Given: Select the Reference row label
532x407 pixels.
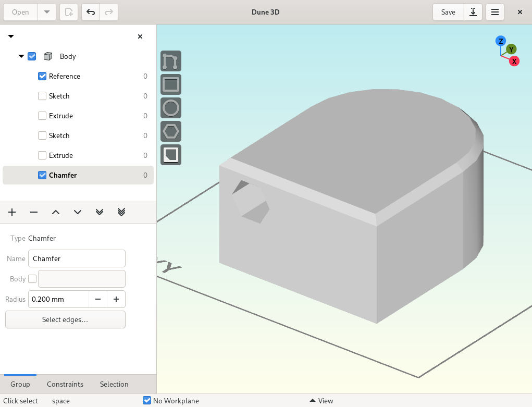Looking at the screenshot, I should pos(65,76).
